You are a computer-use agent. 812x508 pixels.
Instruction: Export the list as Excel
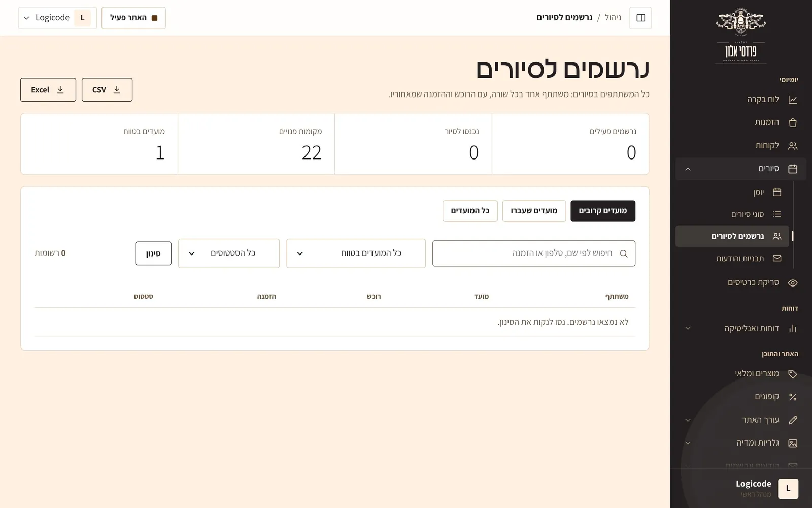tap(48, 90)
